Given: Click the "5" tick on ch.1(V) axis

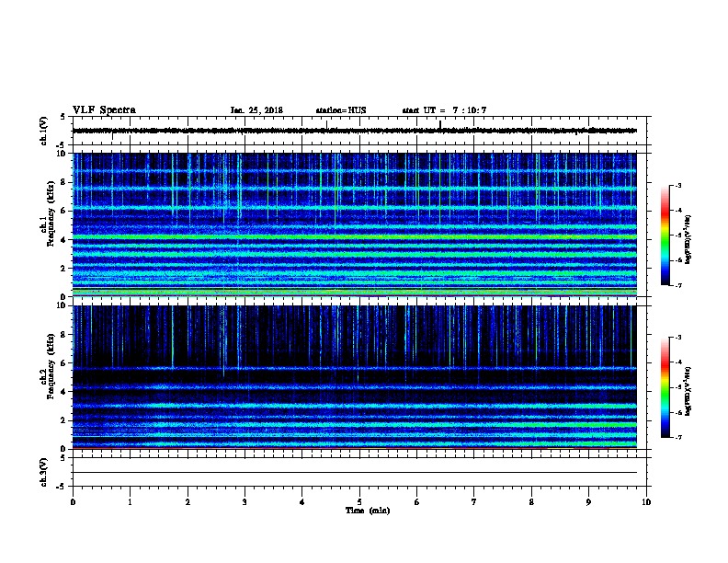Looking at the screenshot, I should (63, 117).
